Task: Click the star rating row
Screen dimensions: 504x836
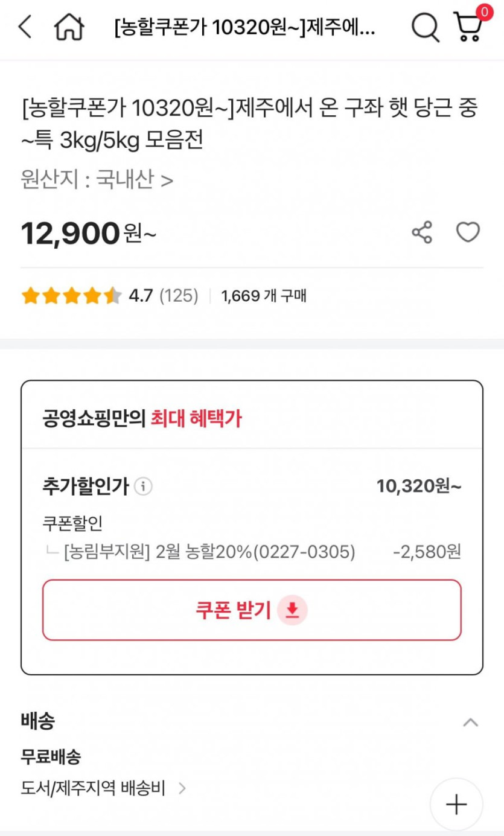Action: pyautogui.click(x=71, y=296)
